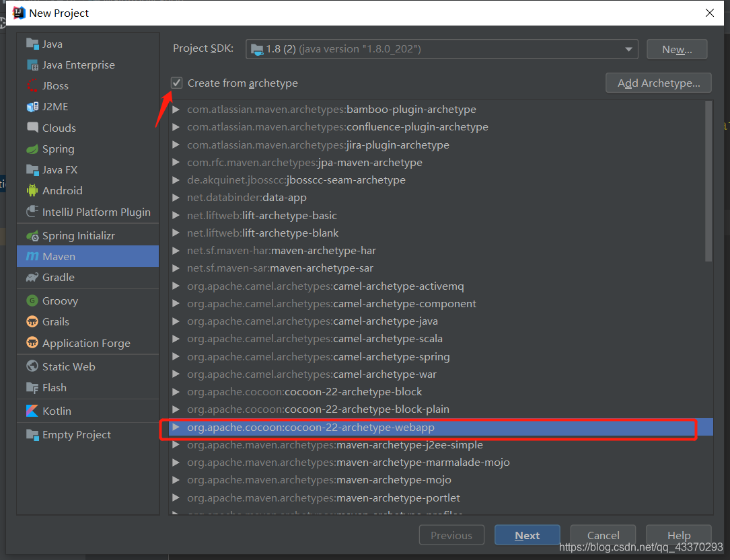Click the IntelliJ logo in title bar

click(x=19, y=13)
